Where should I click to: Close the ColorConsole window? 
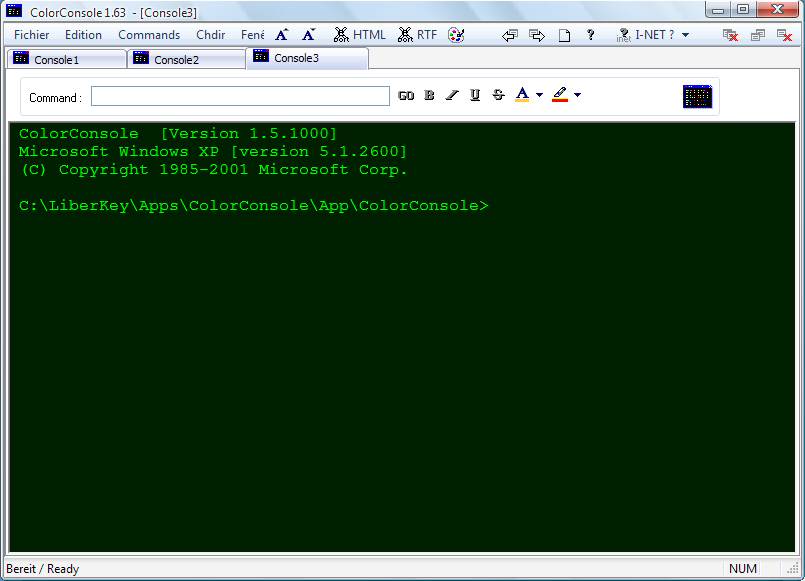[x=778, y=9]
